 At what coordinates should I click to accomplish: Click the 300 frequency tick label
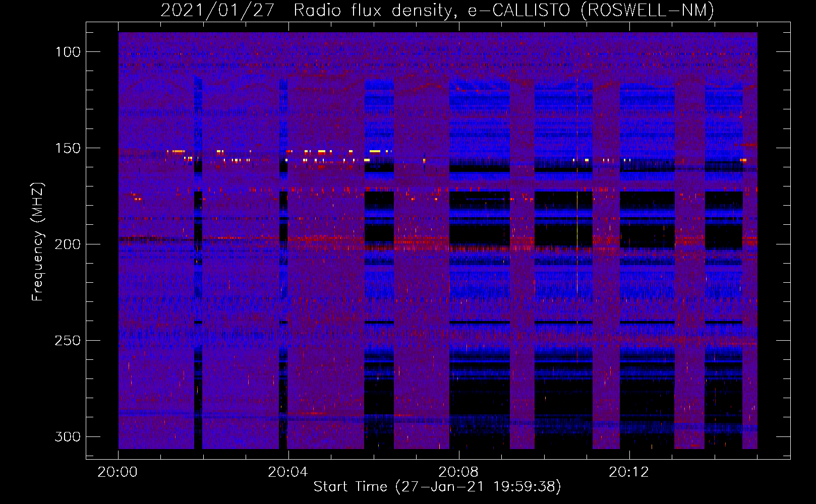68,436
